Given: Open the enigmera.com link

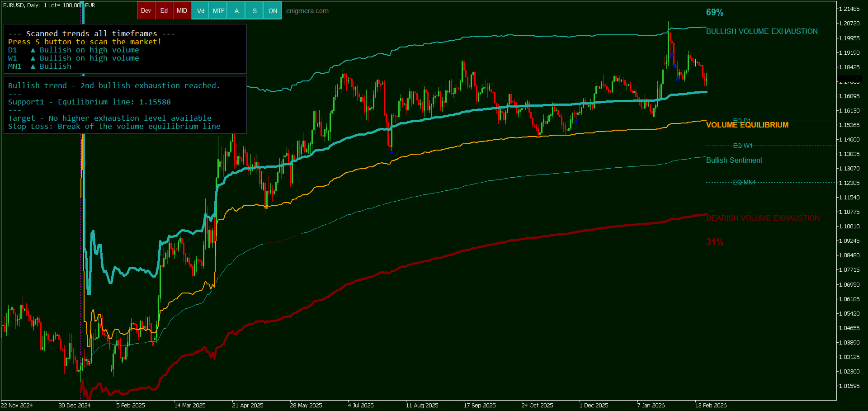Looking at the screenshot, I should click(x=307, y=11).
